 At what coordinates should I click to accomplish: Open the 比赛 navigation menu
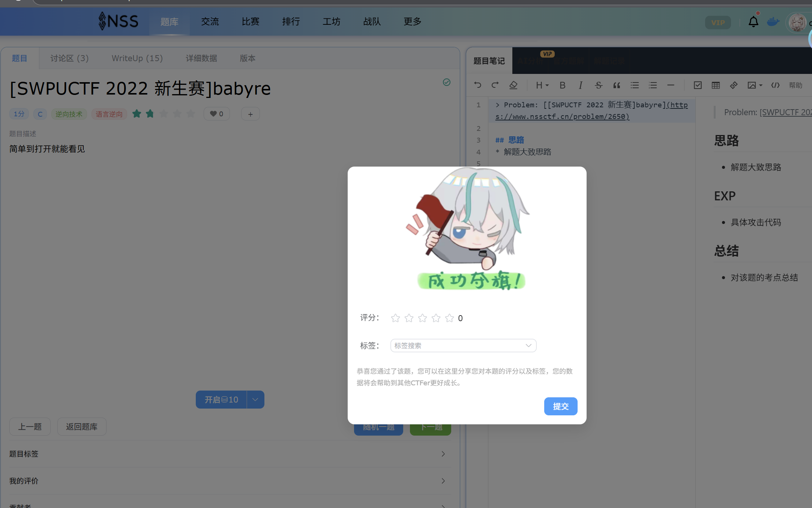[x=251, y=22]
